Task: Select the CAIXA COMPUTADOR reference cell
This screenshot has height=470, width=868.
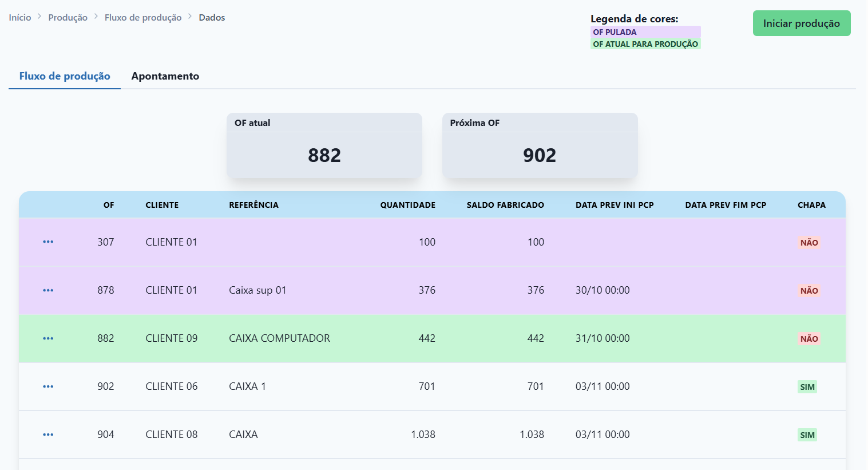Action: pos(279,338)
